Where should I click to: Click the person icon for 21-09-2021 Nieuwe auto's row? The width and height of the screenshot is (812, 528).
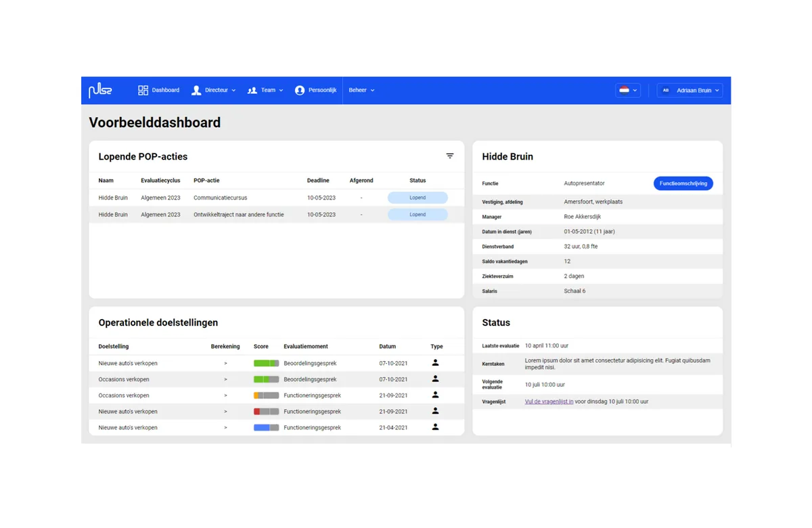click(x=436, y=411)
